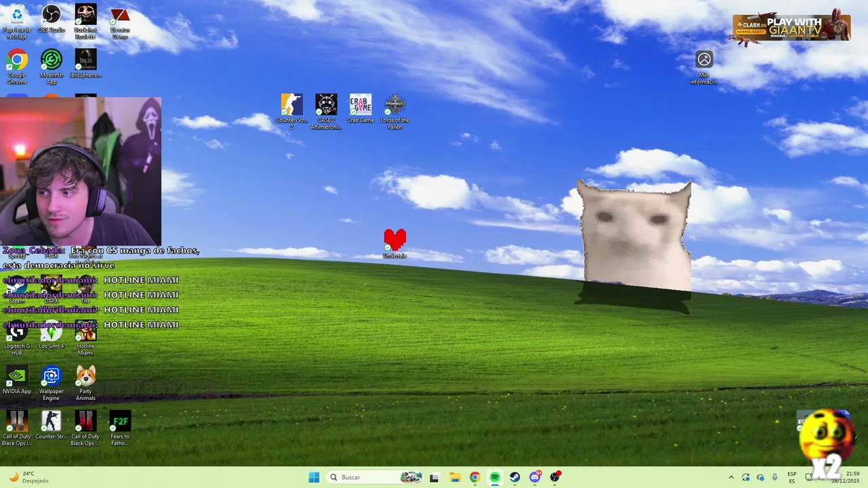Click the sync arrows tray icon

coord(746,477)
